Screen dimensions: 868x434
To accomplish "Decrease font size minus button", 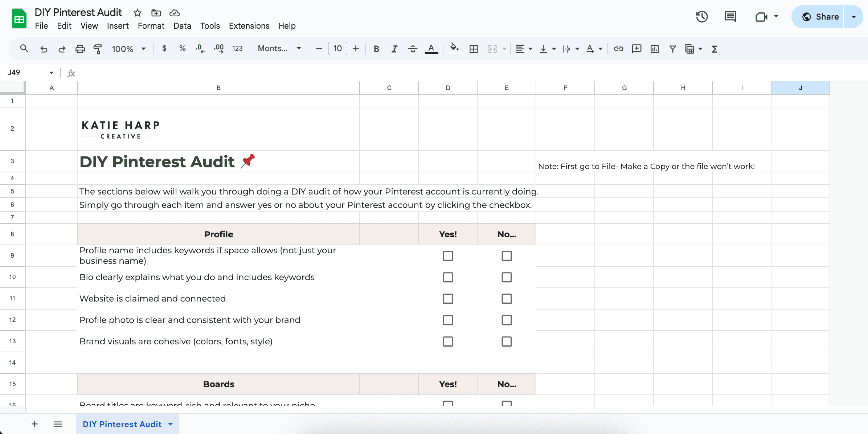I will coord(319,49).
